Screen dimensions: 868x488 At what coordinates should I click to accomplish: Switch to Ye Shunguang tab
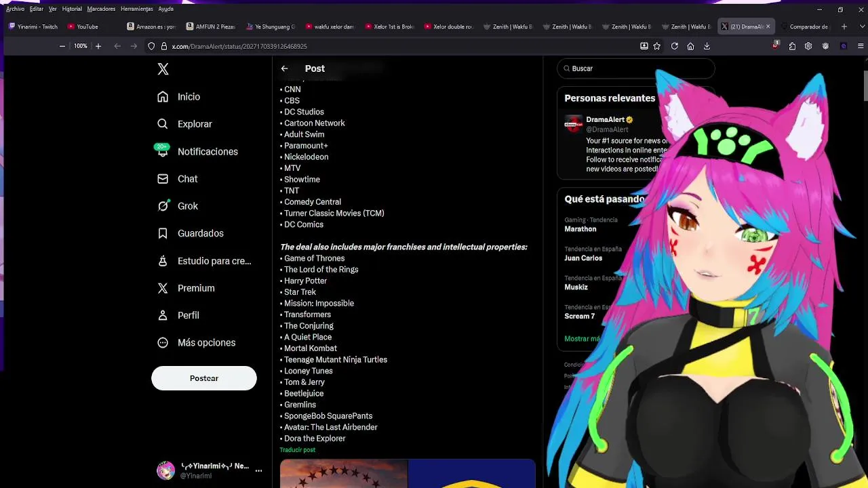click(x=271, y=26)
